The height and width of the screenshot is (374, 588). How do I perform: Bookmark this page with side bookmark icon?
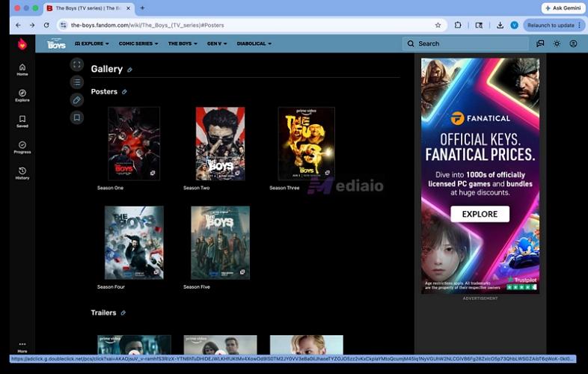pyautogui.click(x=77, y=117)
